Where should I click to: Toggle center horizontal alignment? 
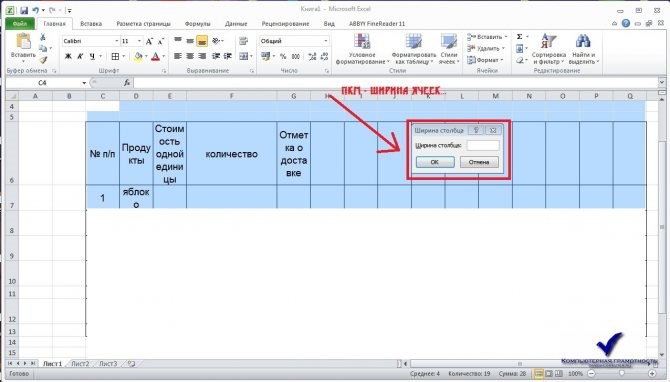[x=190, y=56]
